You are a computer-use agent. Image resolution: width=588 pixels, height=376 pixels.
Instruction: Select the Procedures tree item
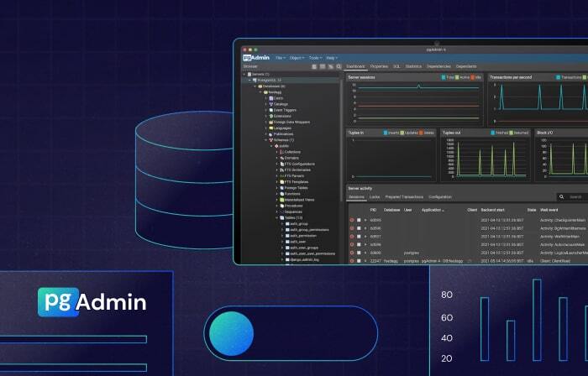pos(294,206)
